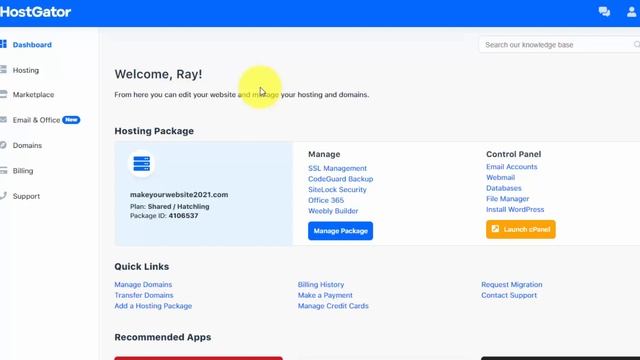Open Install WordPress link
The width and height of the screenshot is (640, 360).
coord(515,209)
